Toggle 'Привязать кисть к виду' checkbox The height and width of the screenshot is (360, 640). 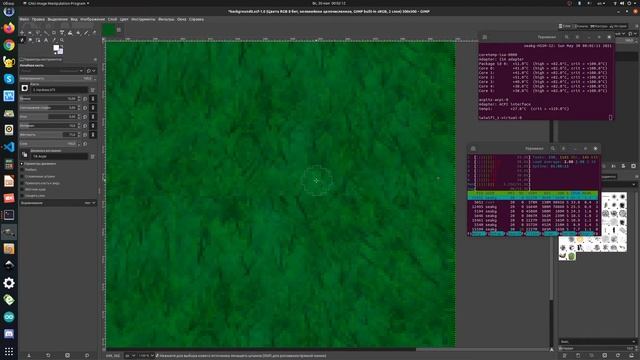point(22,183)
